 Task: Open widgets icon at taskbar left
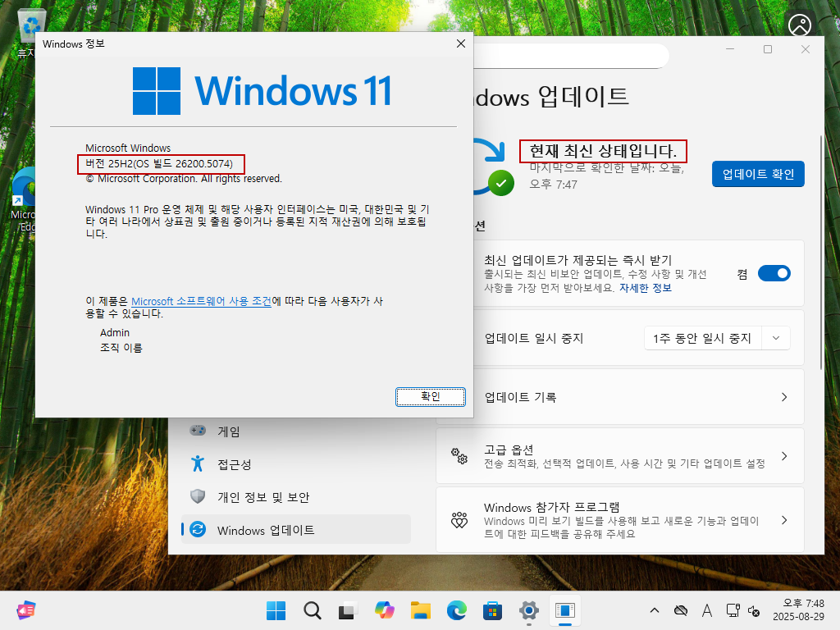click(x=25, y=610)
